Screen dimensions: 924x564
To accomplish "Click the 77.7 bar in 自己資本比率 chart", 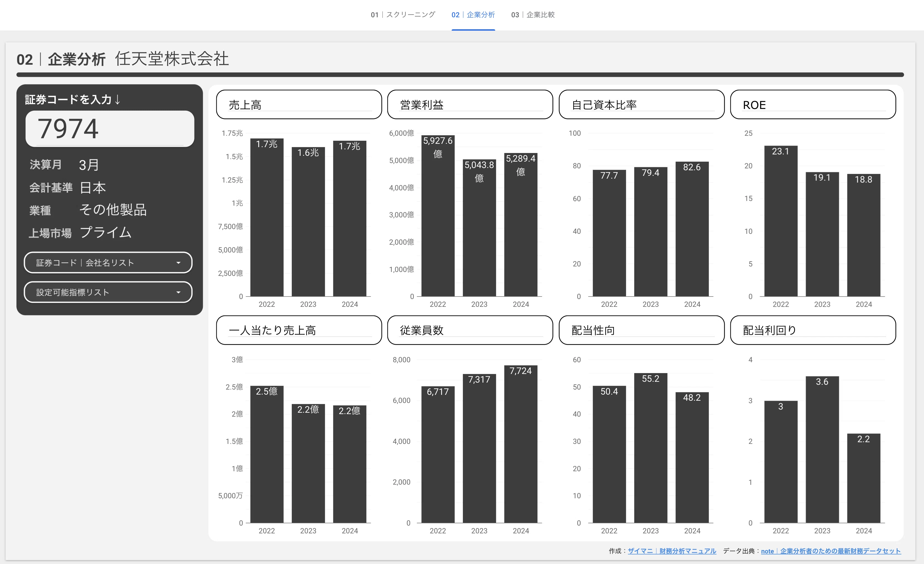I will [x=609, y=233].
